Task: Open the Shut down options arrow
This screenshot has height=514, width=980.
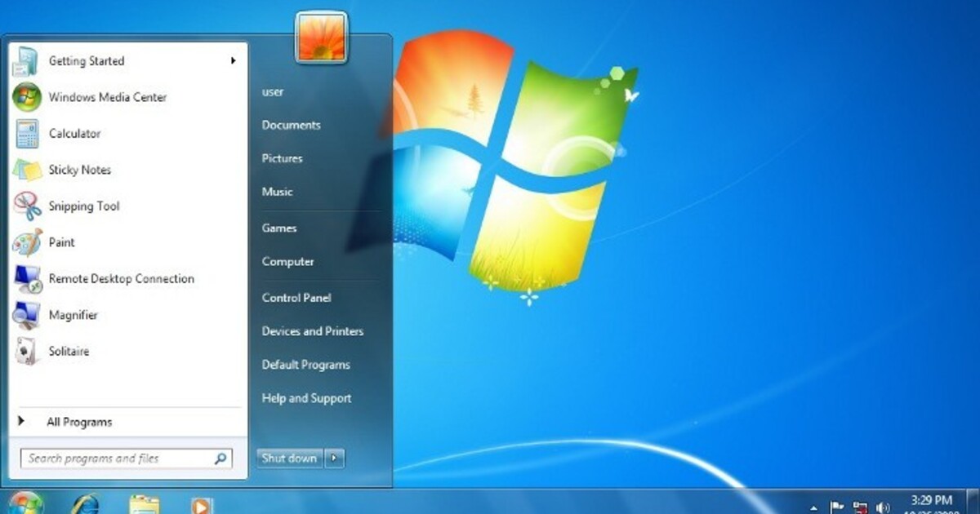Action: click(x=334, y=459)
